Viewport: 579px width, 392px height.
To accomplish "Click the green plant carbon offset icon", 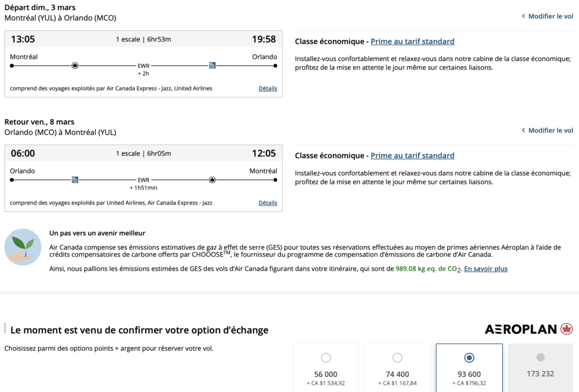I will (23, 247).
